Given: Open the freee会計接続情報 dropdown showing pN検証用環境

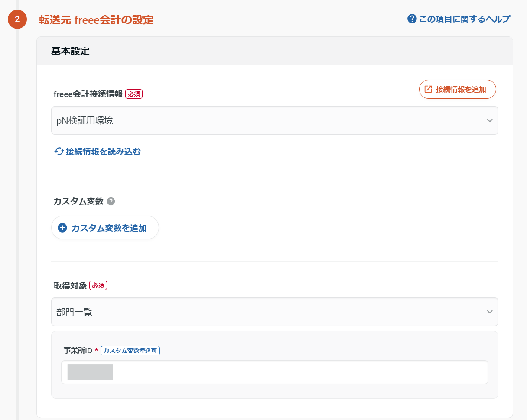Looking at the screenshot, I should (x=275, y=120).
